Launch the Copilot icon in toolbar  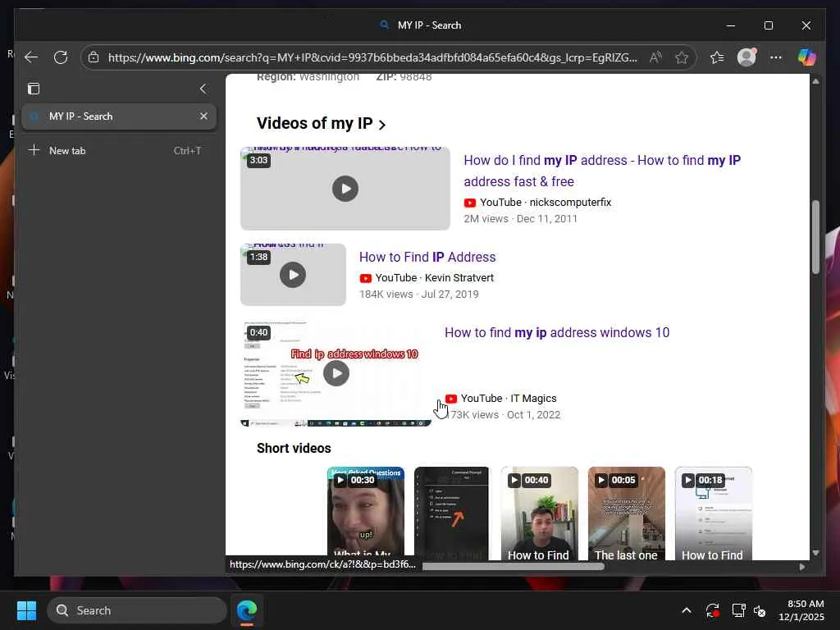click(806, 57)
